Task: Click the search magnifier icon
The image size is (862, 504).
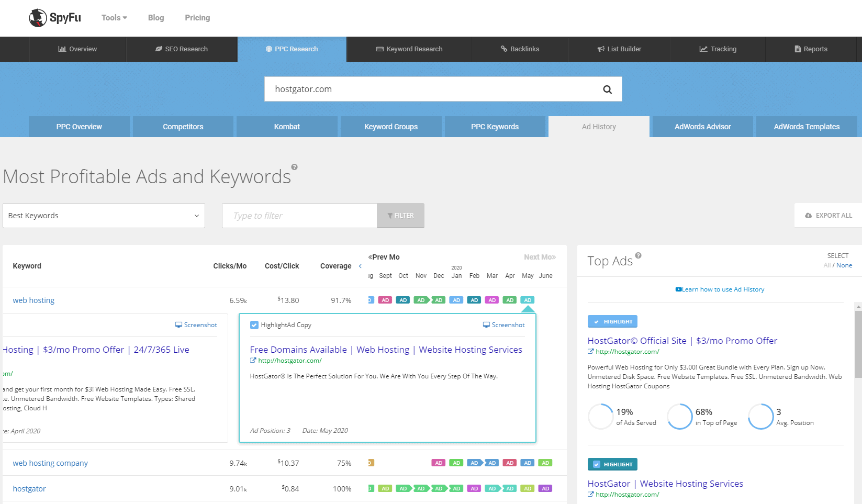Action: coord(607,89)
